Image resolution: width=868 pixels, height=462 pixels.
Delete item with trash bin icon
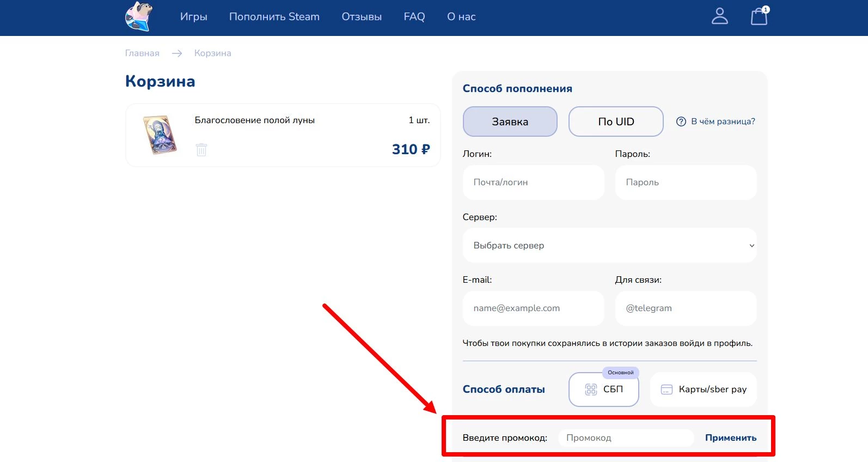tap(201, 149)
